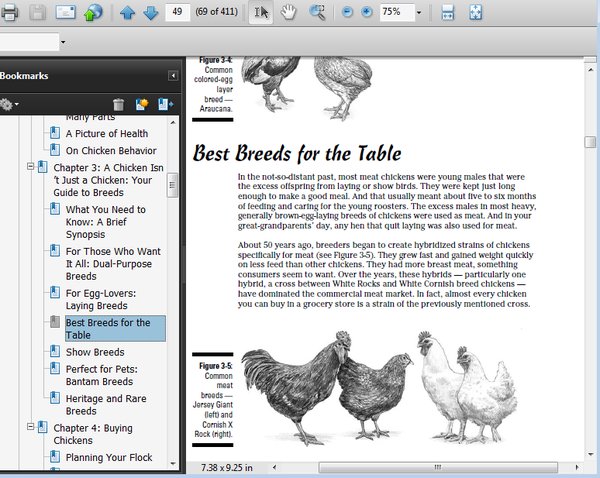Click horizontal scroll right arrow

577,467
